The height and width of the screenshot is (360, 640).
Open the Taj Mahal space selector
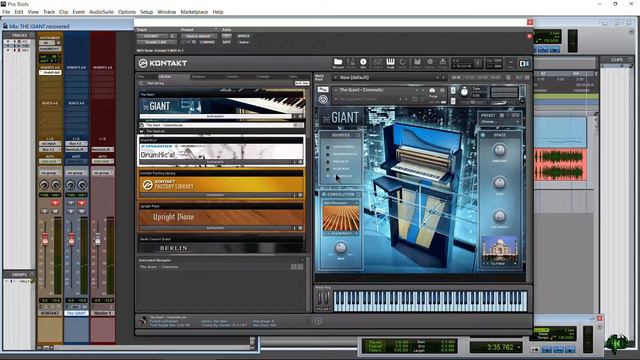coord(499,264)
